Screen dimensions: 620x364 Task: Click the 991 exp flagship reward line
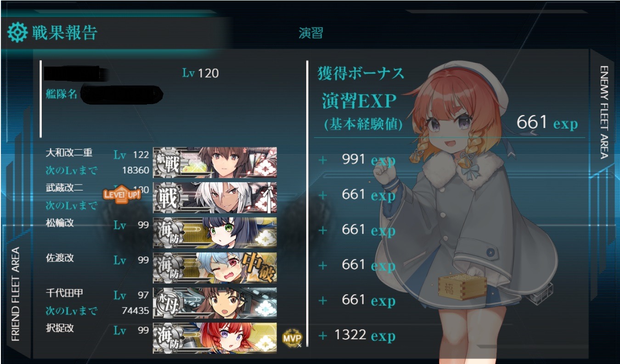356,160
